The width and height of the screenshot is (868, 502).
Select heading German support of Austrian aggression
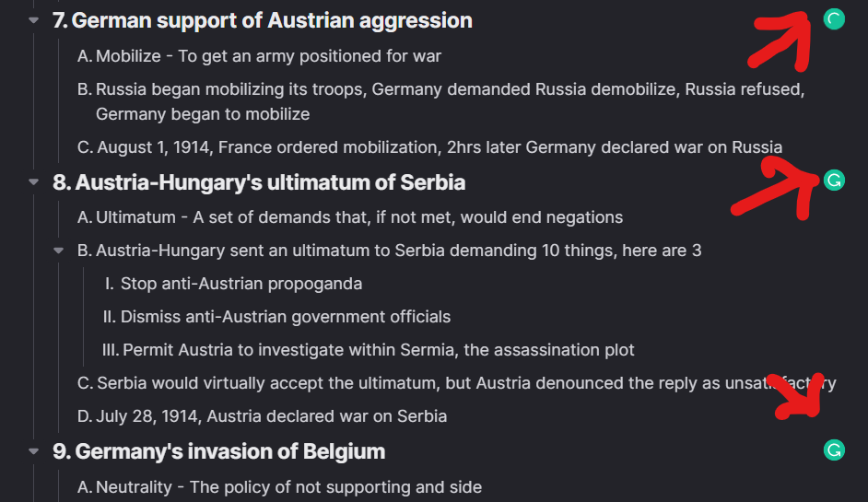point(272,20)
